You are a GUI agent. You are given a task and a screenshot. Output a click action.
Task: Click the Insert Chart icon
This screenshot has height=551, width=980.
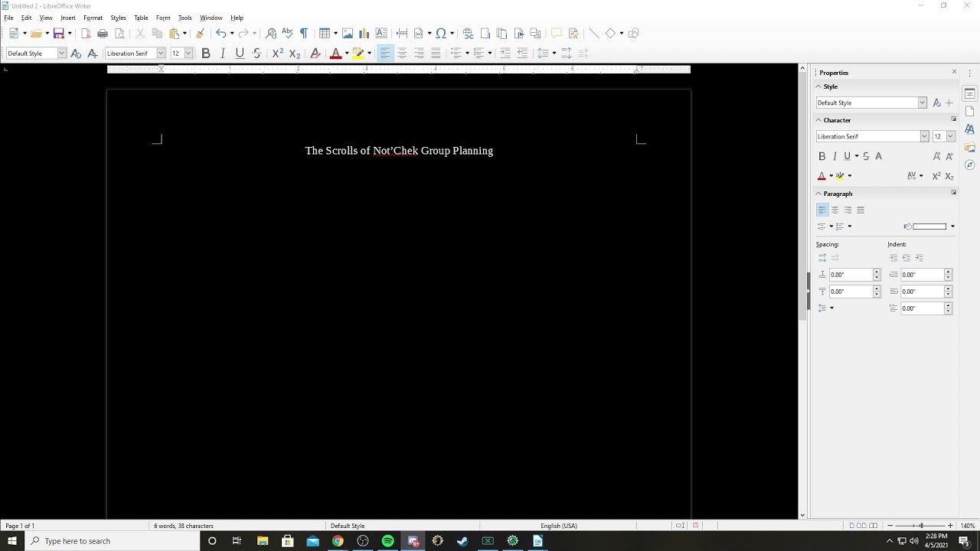click(x=364, y=33)
